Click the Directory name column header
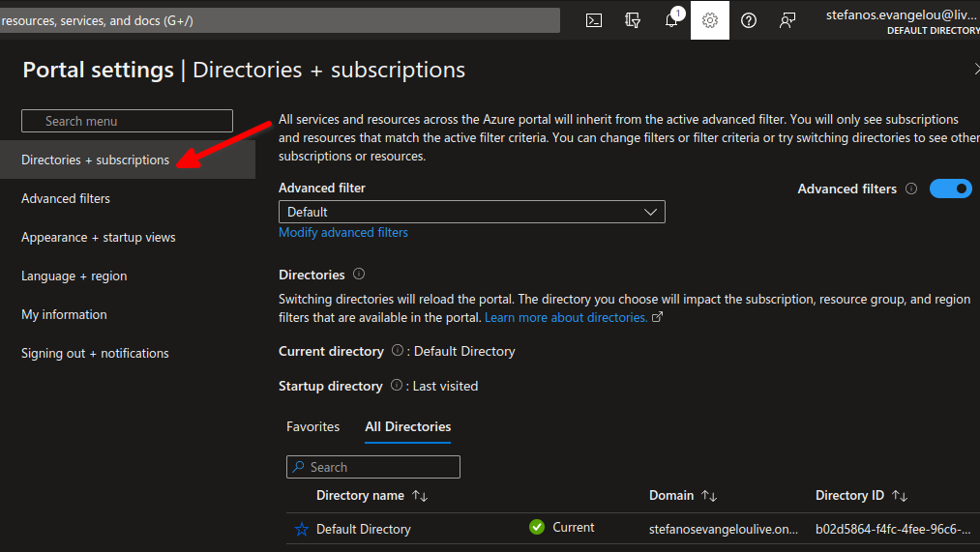This screenshot has width=980, height=552. point(360,495)
